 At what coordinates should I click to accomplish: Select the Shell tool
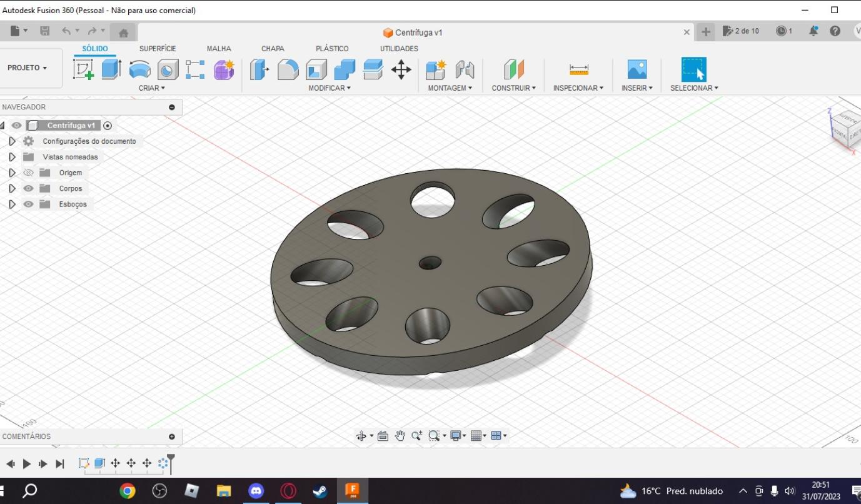pos(316,69)
